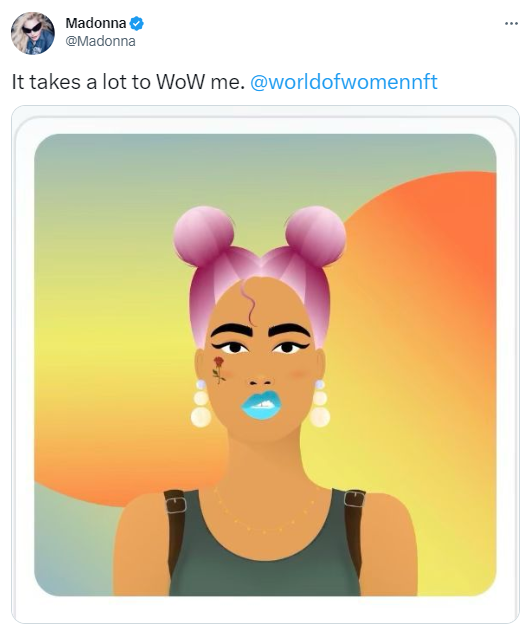
Task: Click the white card frame below the artwork
Action: coord(265,609)
